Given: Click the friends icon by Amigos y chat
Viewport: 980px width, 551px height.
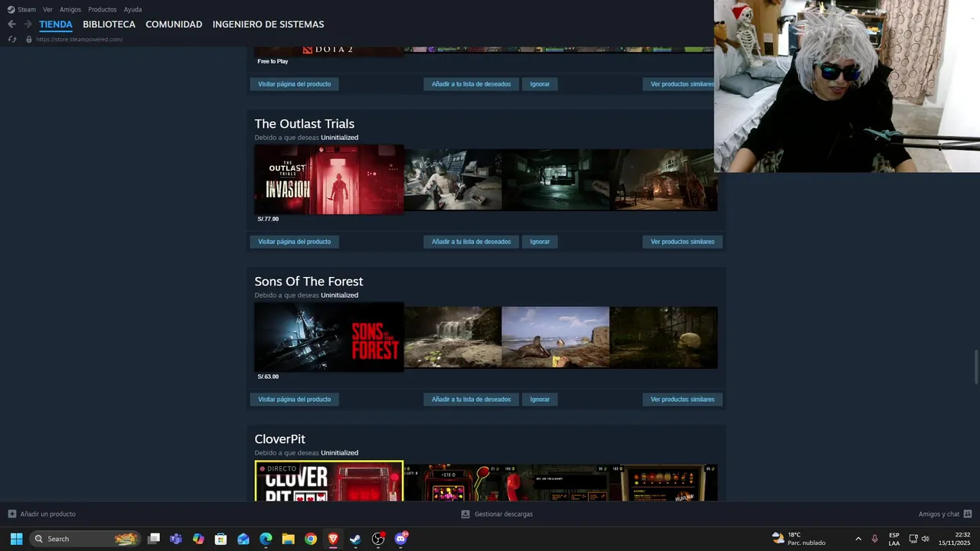Looking at the screenshot, I should click(968, 514).
